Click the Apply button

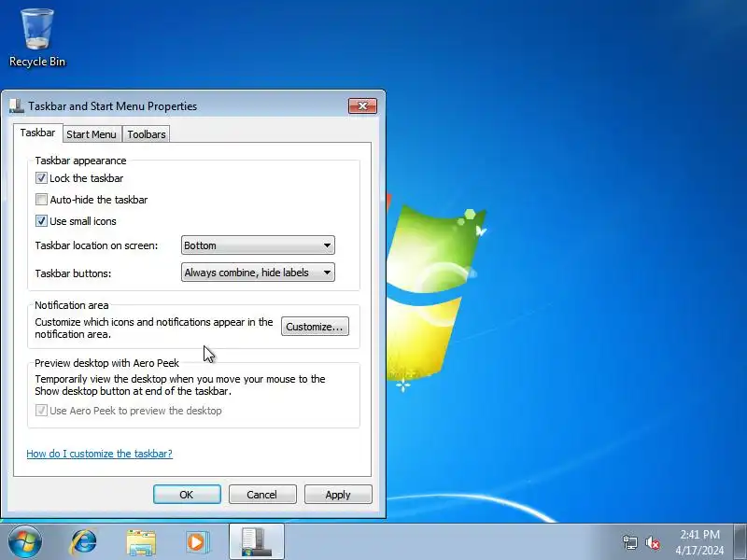click(338, 495)
